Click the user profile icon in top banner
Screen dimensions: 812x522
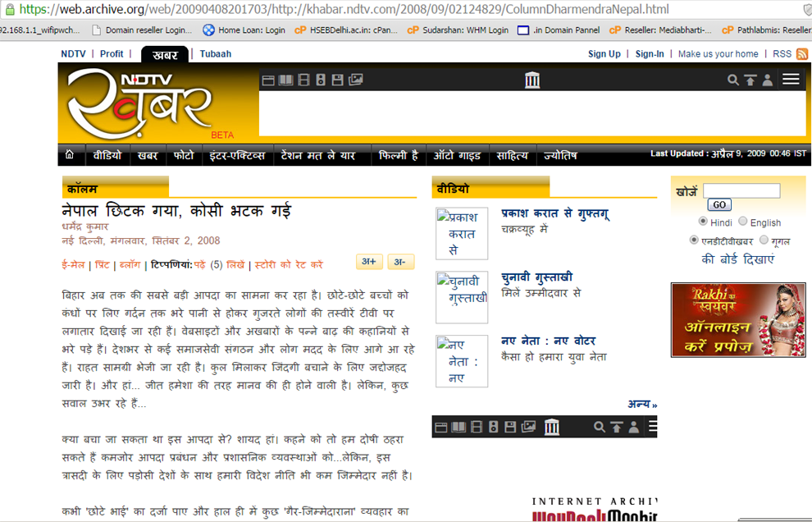pos(767,80)
